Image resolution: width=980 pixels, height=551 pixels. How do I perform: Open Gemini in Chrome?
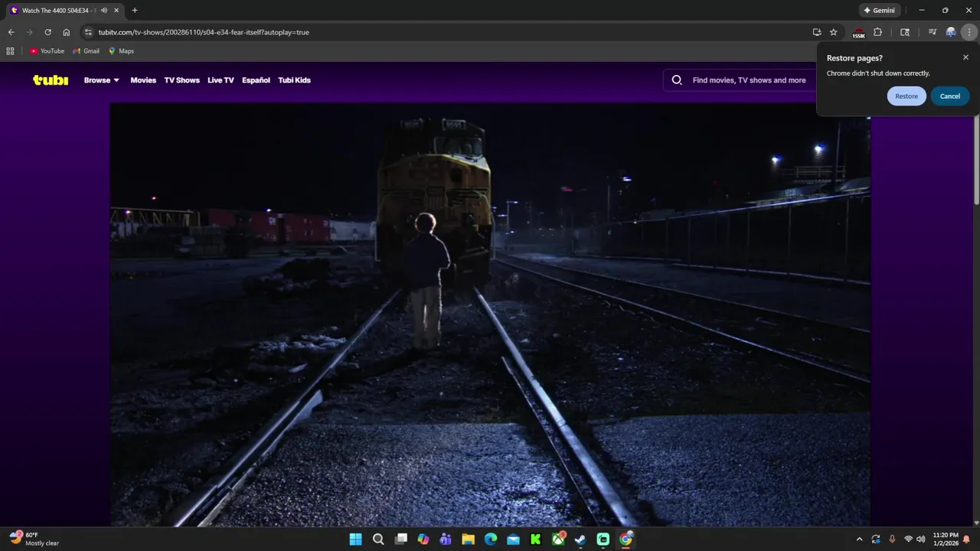[x=879, y=11]
